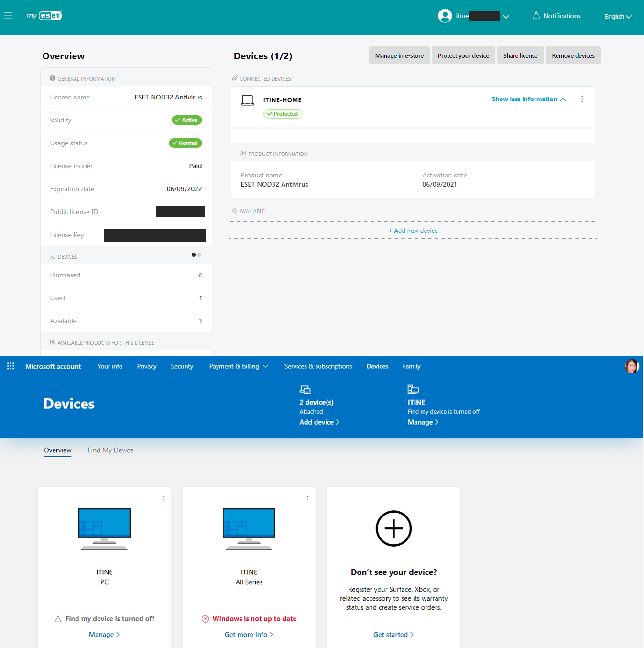Open Your info menu item
This screenshot has width=644, height=648.
pyautogui.click(x=110, y=366)
